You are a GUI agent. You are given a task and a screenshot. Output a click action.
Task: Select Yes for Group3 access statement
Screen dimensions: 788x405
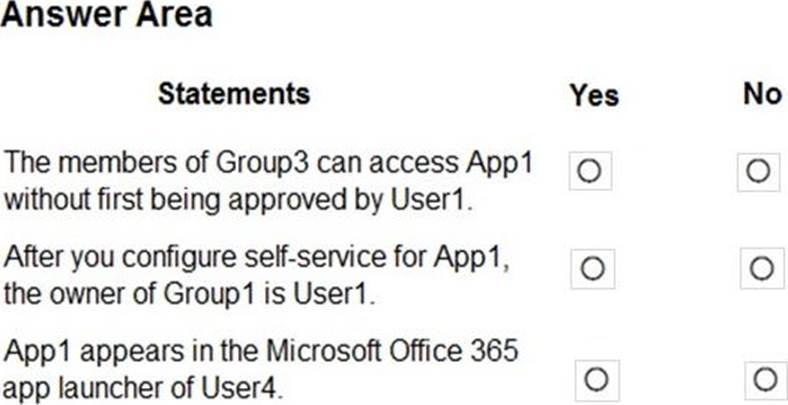pyautogui.click(x=589, y=172)
